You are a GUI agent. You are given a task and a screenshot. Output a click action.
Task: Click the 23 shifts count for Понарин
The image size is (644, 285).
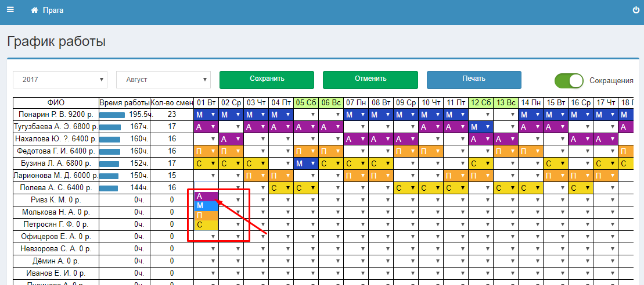pyautogui.click(x=172, y=115)
